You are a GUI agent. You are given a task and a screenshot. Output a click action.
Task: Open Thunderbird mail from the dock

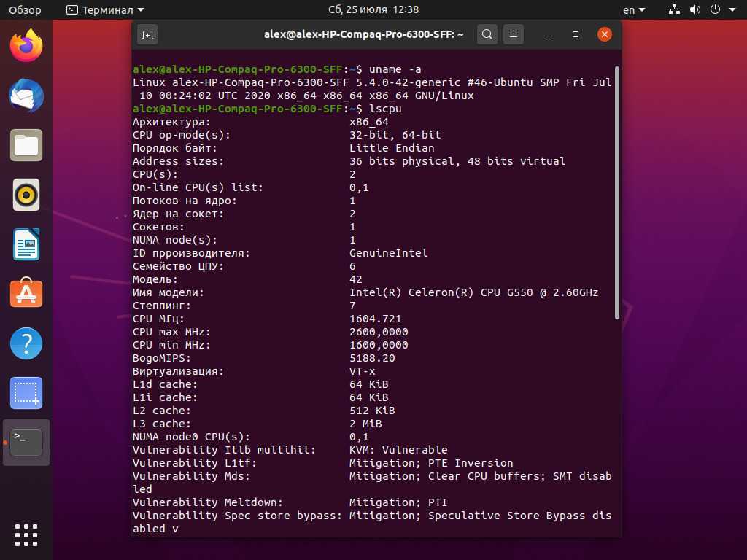(x=26, y=96)
